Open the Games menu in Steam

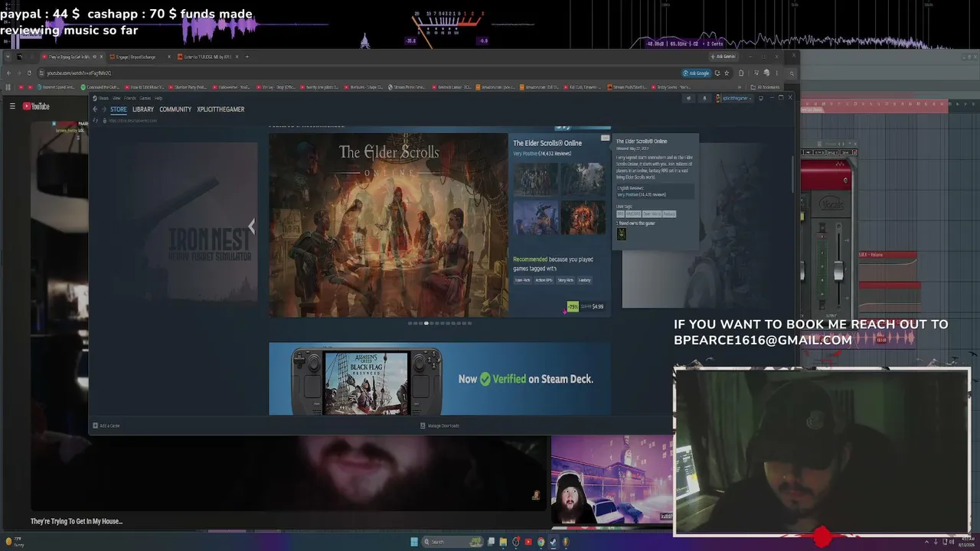[145, 98]
